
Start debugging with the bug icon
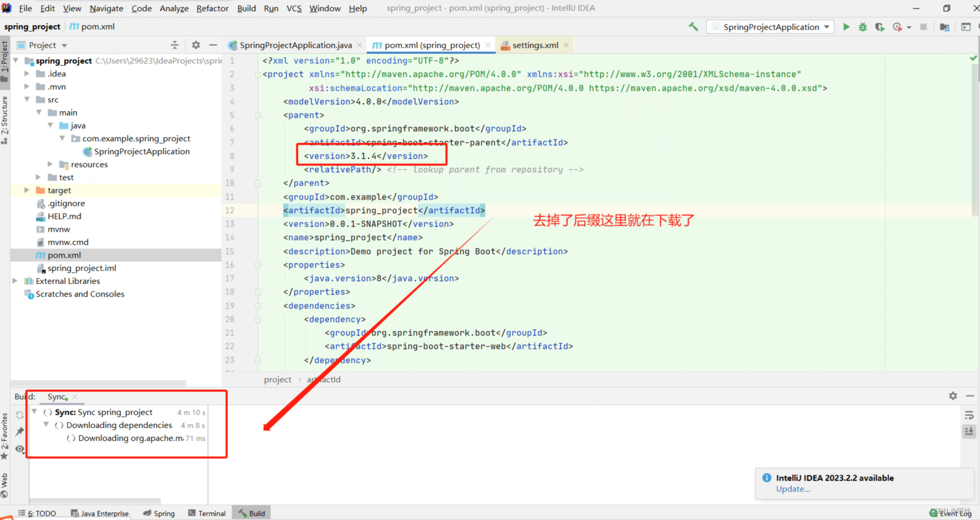click(863, 27)
